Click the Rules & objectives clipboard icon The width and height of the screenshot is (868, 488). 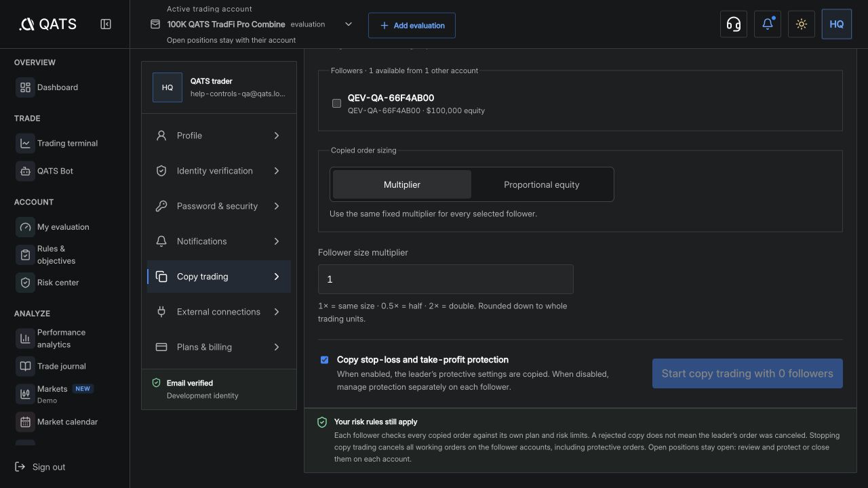25,255
